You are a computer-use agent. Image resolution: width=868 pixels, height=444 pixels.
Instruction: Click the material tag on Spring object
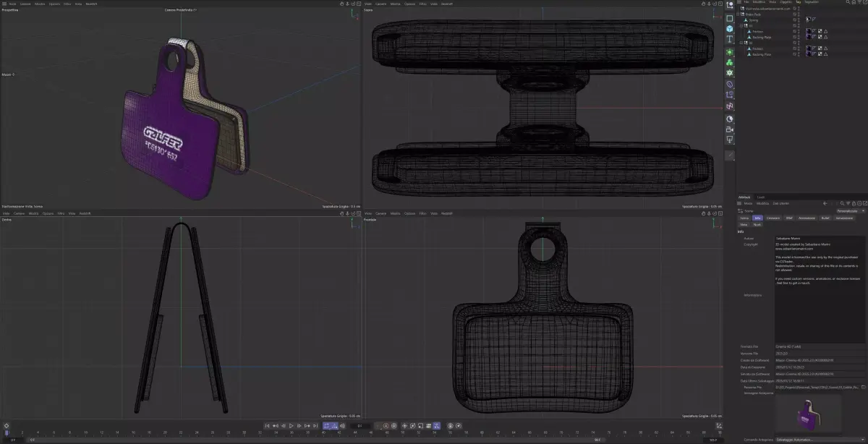(809, 20)
